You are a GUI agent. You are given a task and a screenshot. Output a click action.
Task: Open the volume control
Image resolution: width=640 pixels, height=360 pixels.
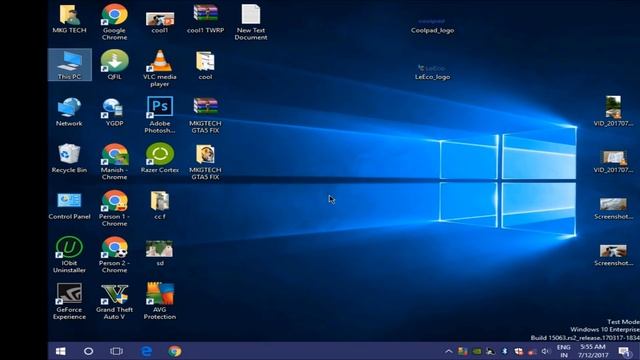pos(546,351)
